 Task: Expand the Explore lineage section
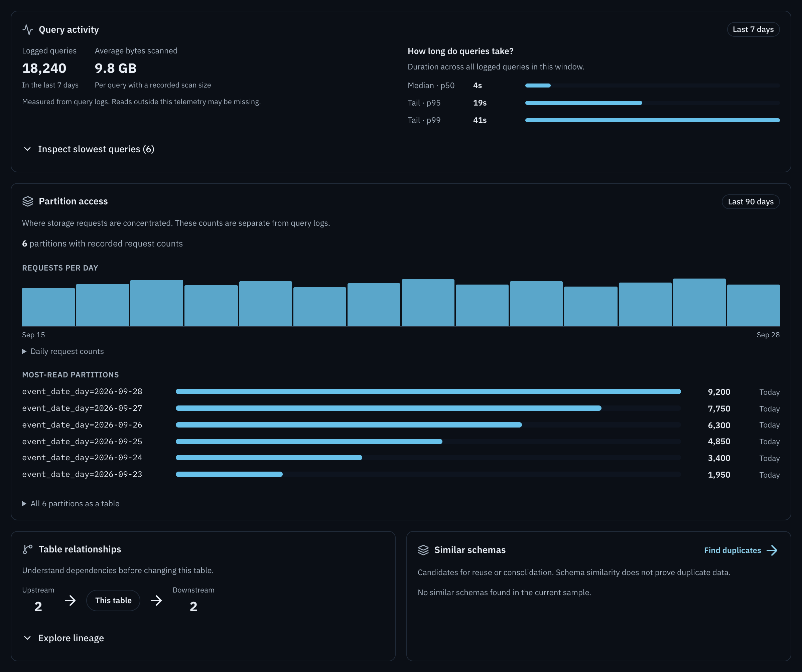click(63, 638)
